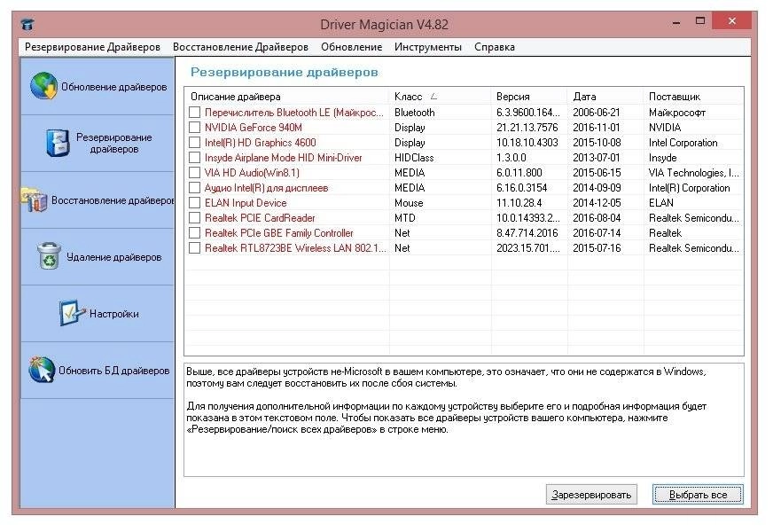Viewport: 773px width, 532px height.
Task: Sort by the Дата column header
Action: tap(605, 97)
